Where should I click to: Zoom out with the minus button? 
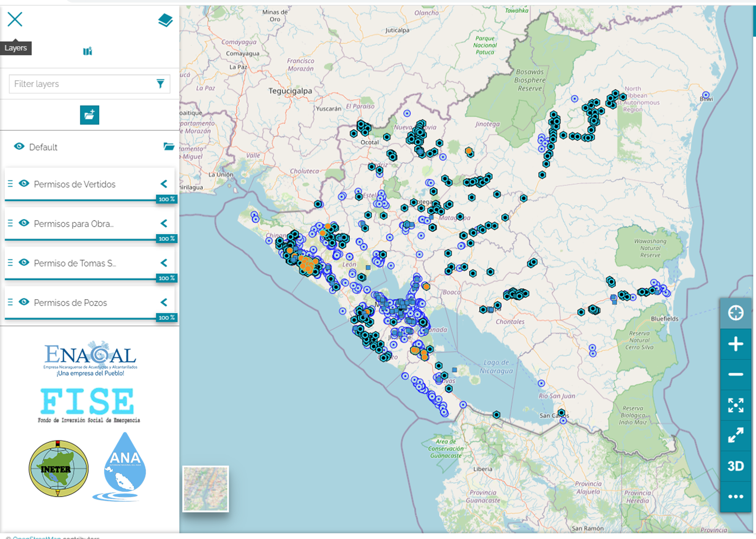(735, 375)
